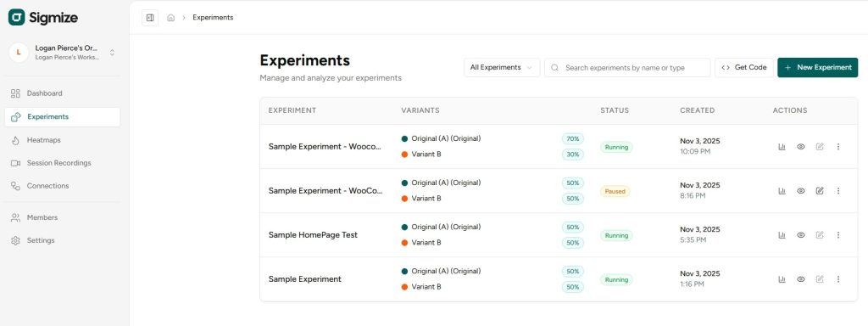Click Running status of experiment created 1:16 PM
Screen dimensions: 868x326
(x=616, y=280)
